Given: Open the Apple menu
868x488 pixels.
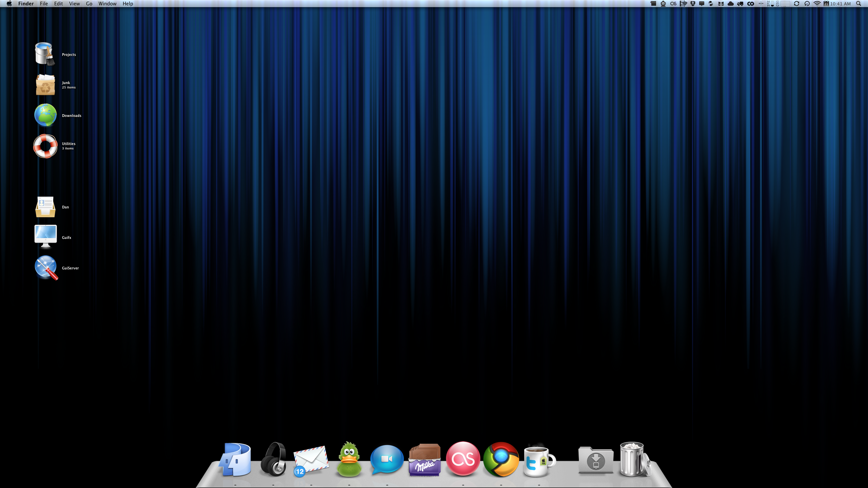Looking at the screenshot, I should (x=9, y=4).
